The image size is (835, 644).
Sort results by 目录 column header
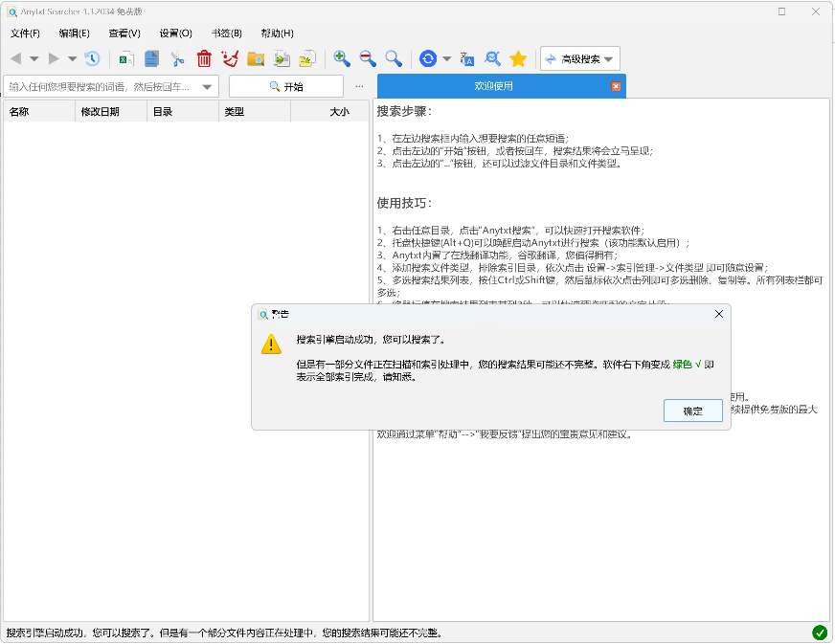pyautogui.click(x=183, y=111)
